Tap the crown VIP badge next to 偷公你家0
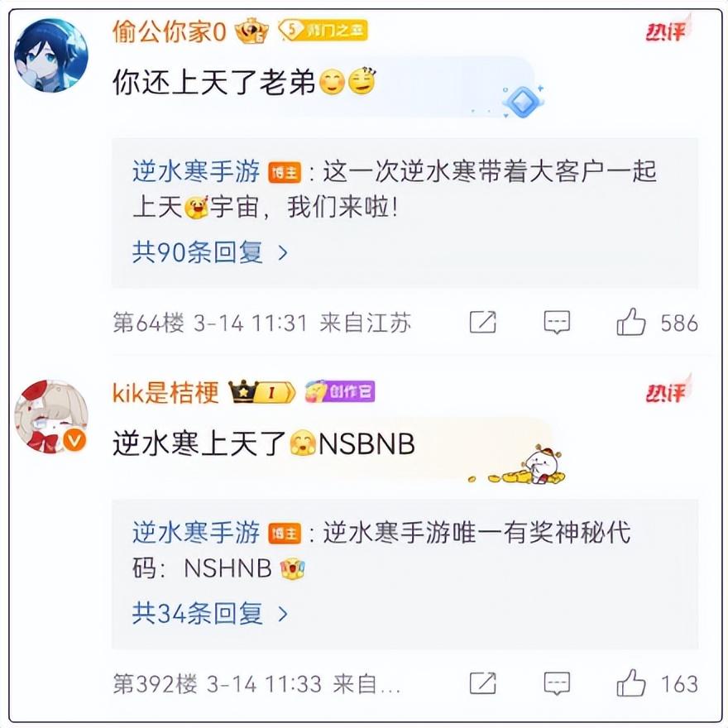The image size is (728, 728). tap(251, 31)
